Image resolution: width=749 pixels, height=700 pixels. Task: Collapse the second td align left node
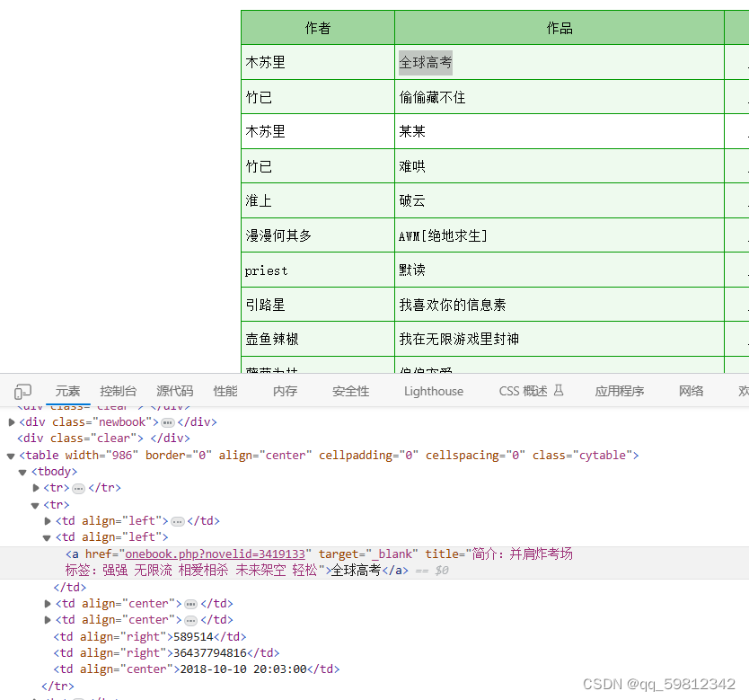(x=47, y=538)
